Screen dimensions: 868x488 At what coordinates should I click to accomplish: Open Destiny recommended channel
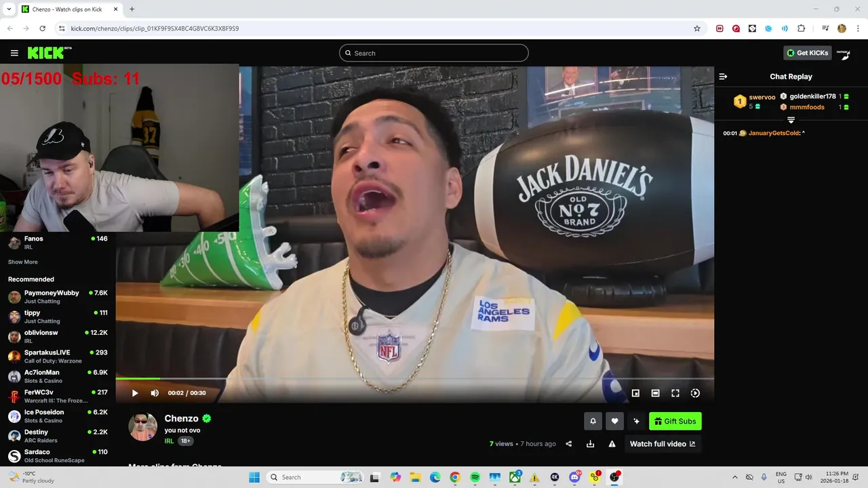click(x=58, y=436)
